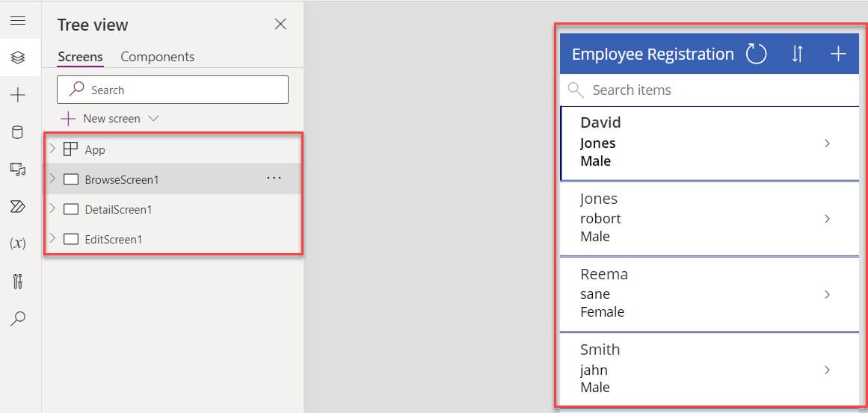The image size is (868, 413).
Task: Open the BrowseScreen1 ellipsis more options
Action: pos(274,178)
